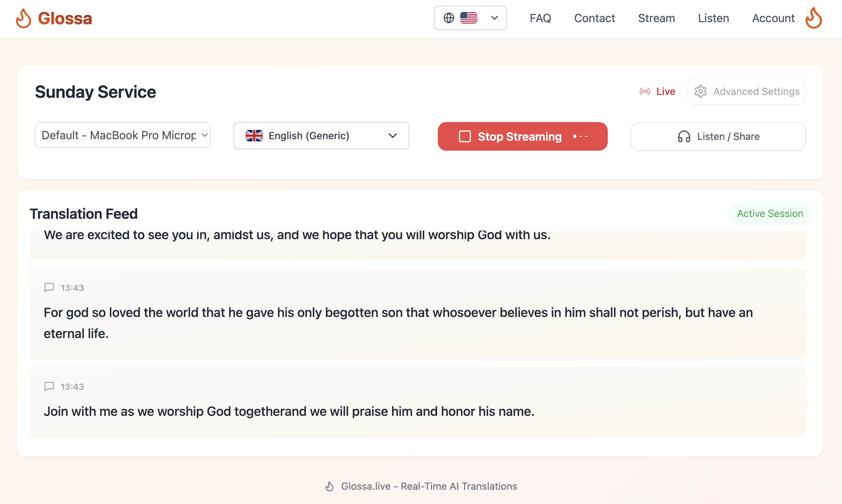
Task: Open the Contact nav link
Action: 594,18
